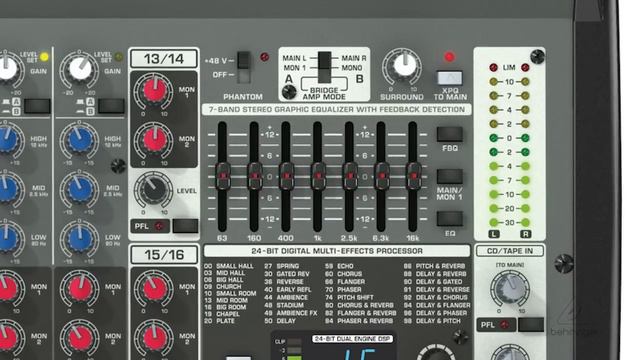Screen dimensions: 640x360
Task: Turn MON 2 knob on channel beside 15/16
Action: coord(80,337)
